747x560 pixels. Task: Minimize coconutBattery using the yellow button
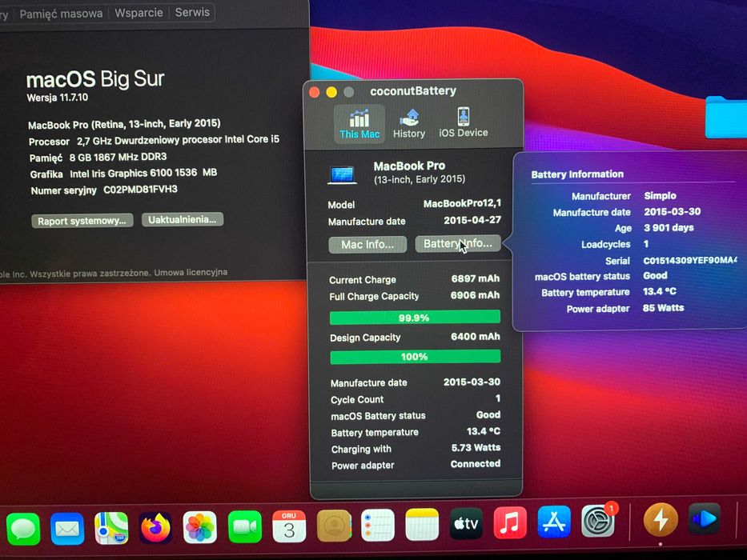click(331, 92)
